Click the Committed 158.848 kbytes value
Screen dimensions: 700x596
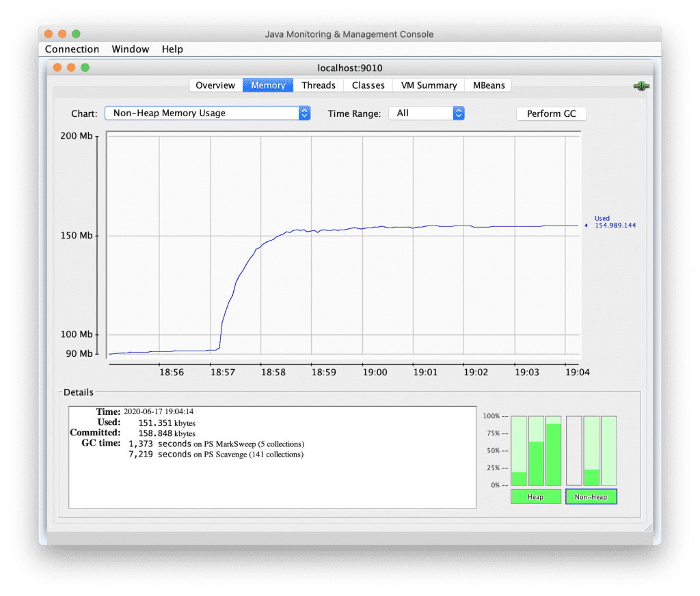[x=167, y=433]
